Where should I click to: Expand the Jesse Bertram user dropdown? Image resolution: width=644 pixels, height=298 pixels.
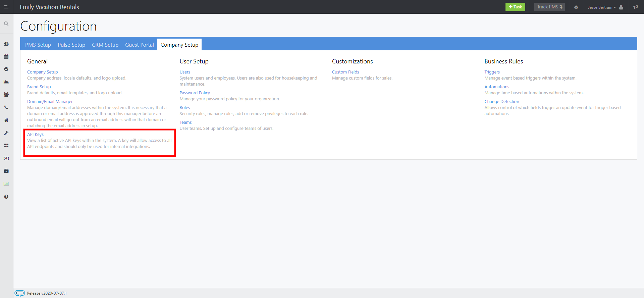[602, 7]
